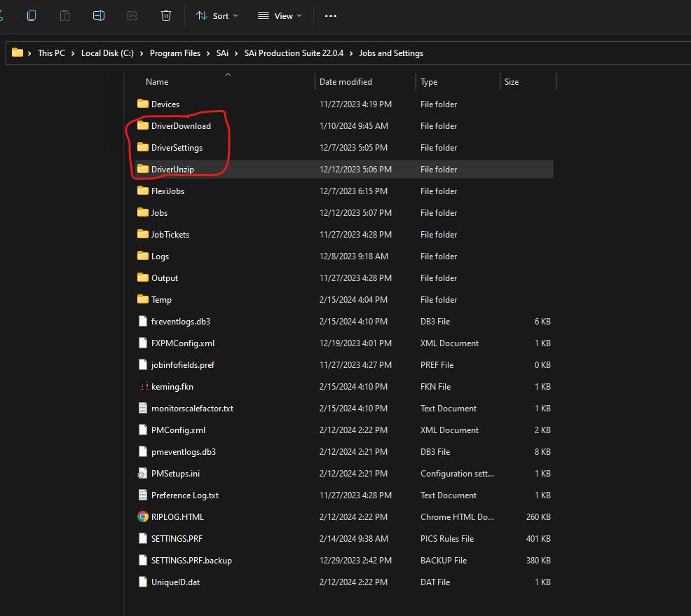
Task: Click the Paste toolbar icon
Action: [64, 16]
